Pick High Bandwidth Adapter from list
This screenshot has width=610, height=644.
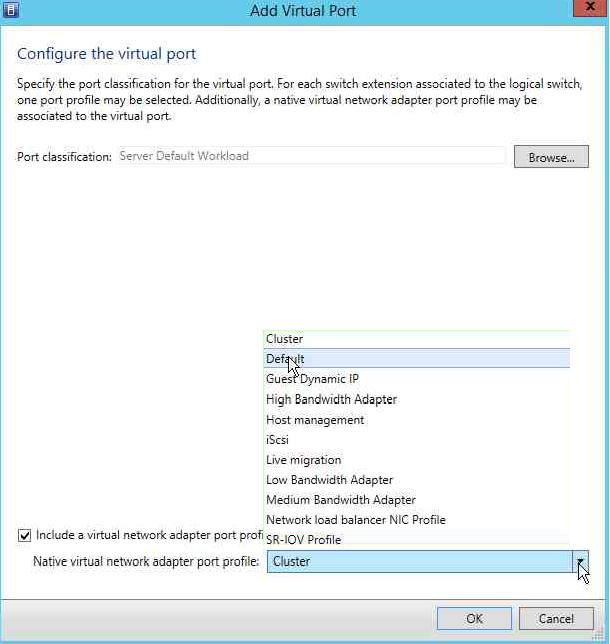pyautogui.click(x=417, y=399)
